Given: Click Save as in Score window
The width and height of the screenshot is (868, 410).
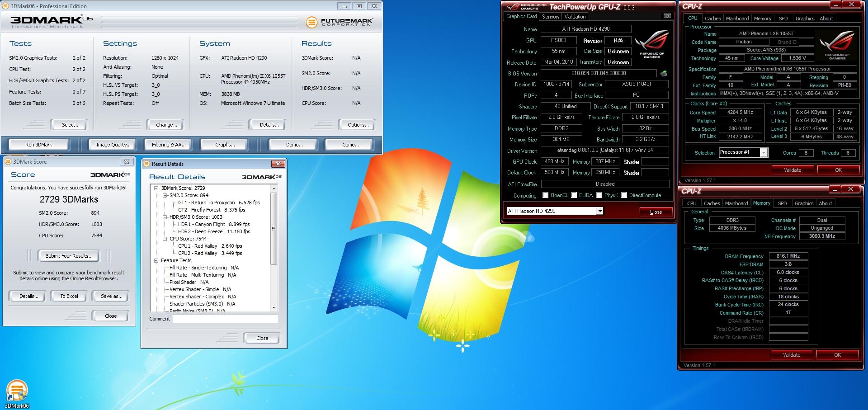Looking at the screenshot, I should (x=111, y=296).
